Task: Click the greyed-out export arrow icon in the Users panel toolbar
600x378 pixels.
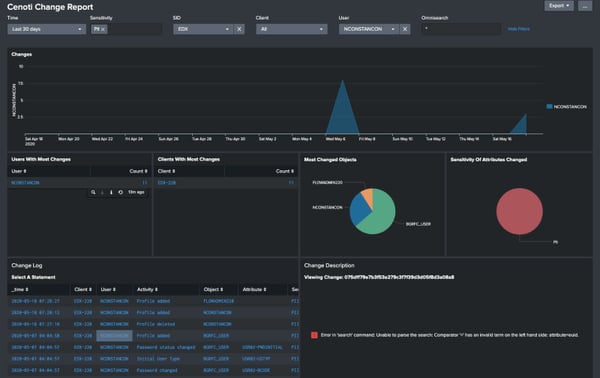Action: coord(102,192)
